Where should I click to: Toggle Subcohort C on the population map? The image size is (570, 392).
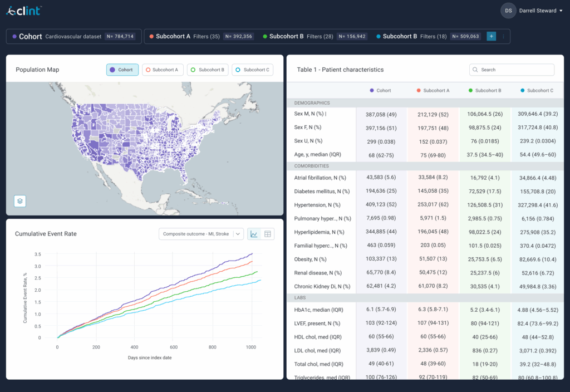pyautogui.click(x=252, y=70)
